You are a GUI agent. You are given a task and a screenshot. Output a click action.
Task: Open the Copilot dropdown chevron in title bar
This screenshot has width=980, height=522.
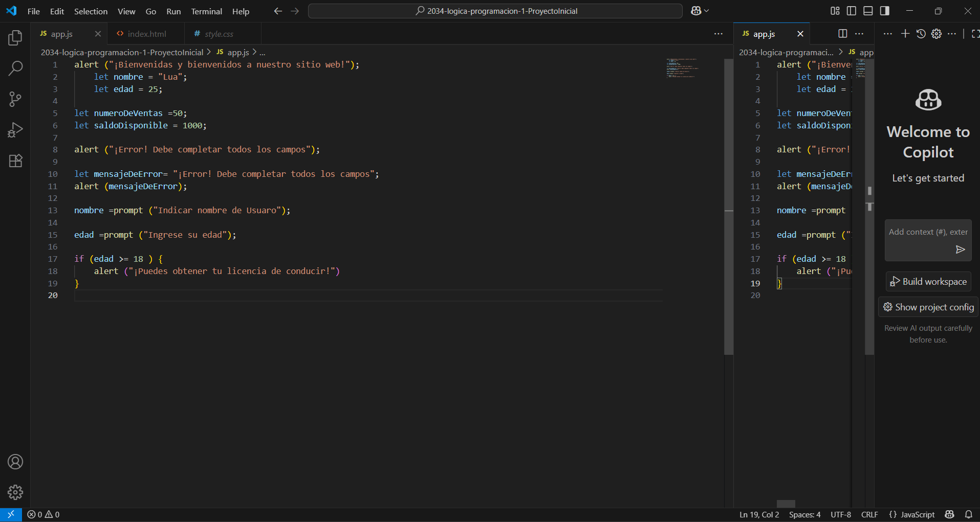pos(707,11)
